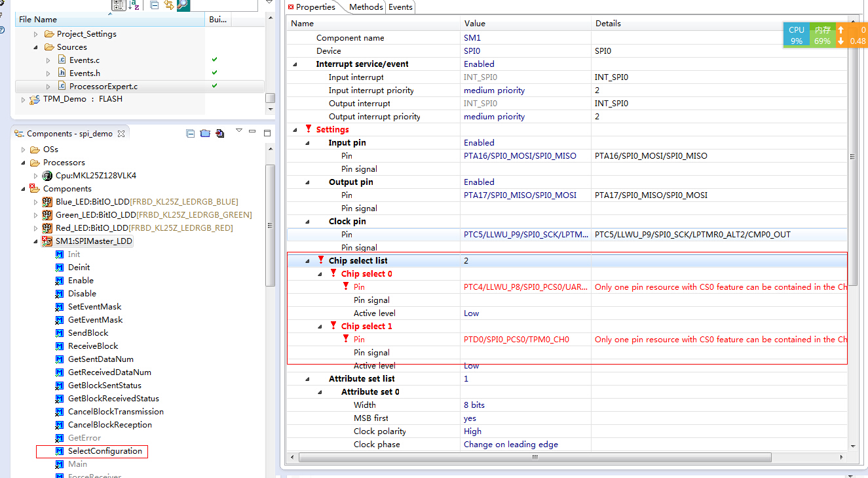Collapse the Interrupt service/event group
The width and height of the screenshot is (868, 478).
click(x=295, y=64)
